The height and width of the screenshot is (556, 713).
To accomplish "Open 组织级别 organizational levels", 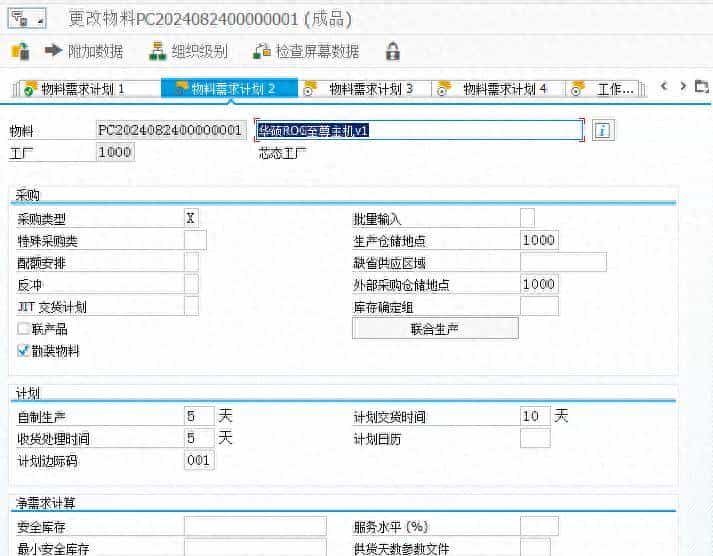I will click(x=188, y=51).
